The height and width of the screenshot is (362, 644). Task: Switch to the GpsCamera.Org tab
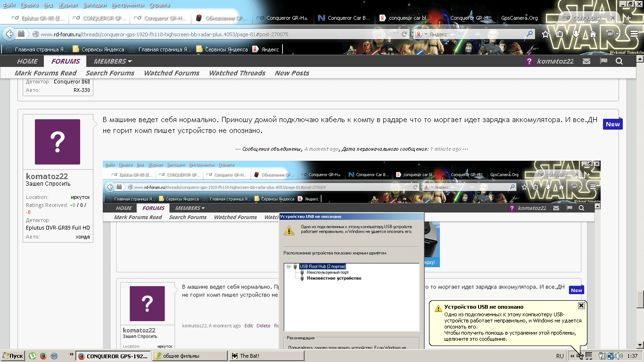tap(520, 18)
